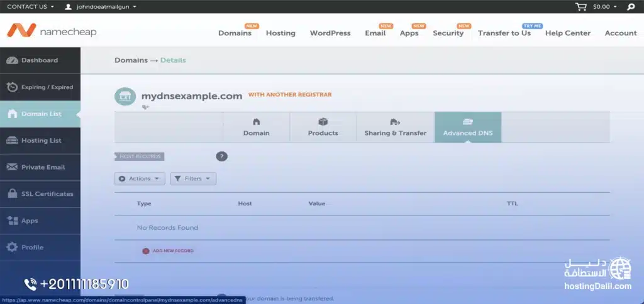Click the Hosting List server icon
Image resolution: width=644 pixels, height=304 pixels.
tap(13, 140)
